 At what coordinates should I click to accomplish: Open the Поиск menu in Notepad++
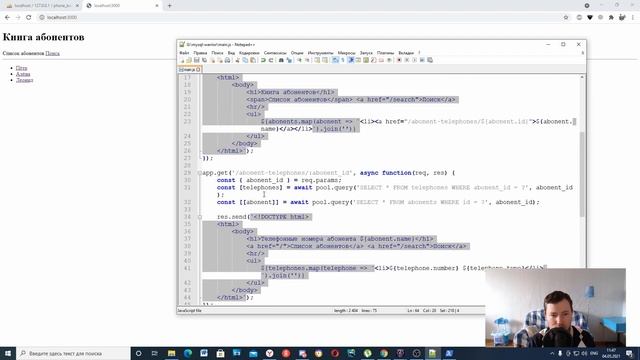click(217, 53)
